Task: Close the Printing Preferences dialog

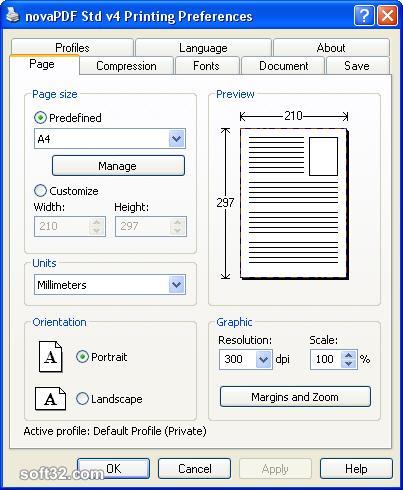Action: coord(387,15)
